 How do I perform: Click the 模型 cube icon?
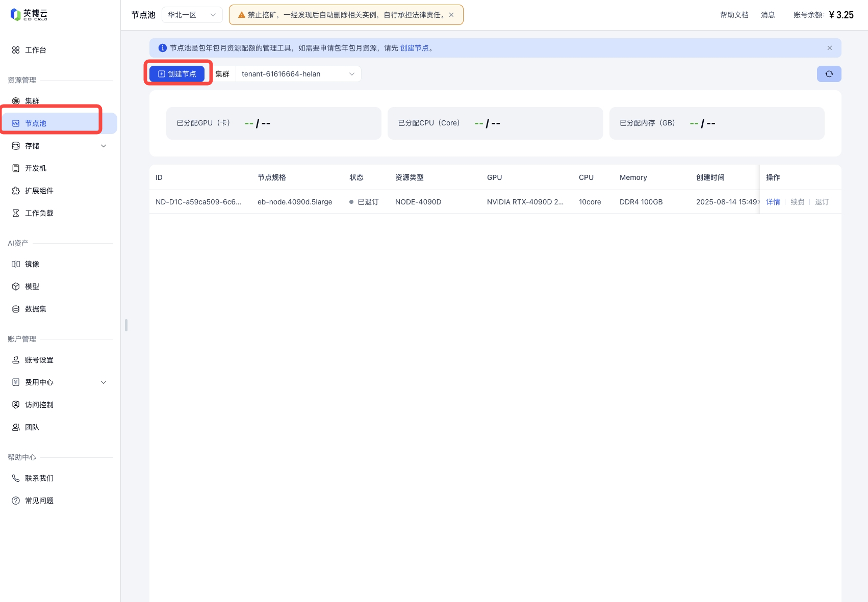(16, 286)
